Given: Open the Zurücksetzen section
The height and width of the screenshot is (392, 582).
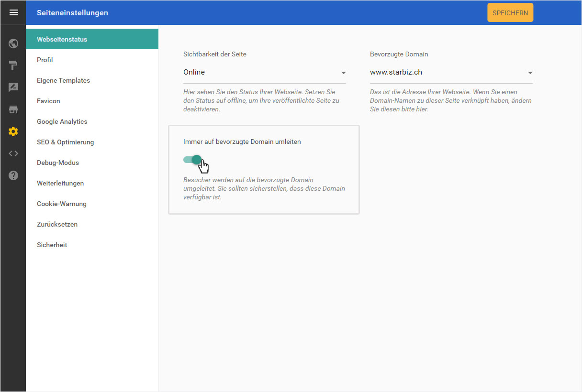Looking at the screenshot, I should coord(92,224).
